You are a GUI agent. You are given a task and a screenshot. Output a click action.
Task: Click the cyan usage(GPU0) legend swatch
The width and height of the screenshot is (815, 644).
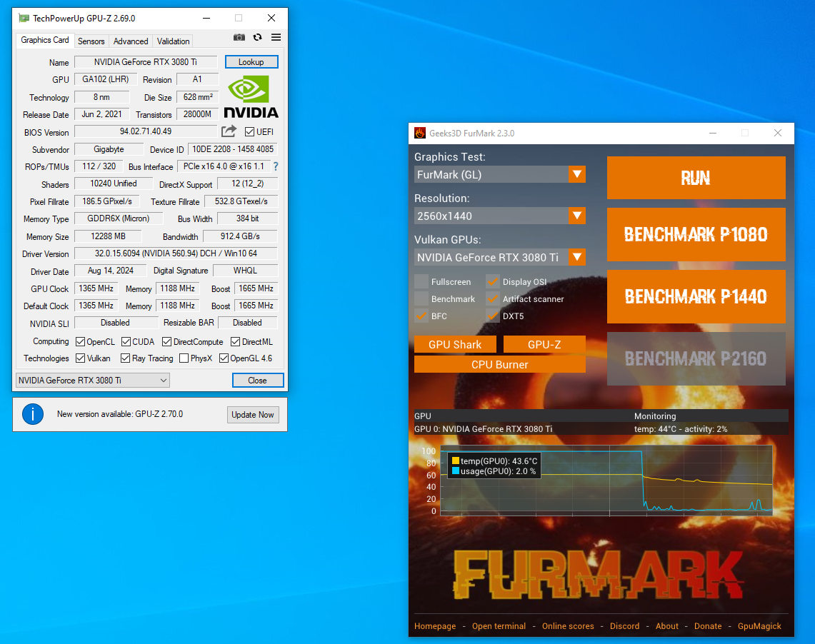456,471
